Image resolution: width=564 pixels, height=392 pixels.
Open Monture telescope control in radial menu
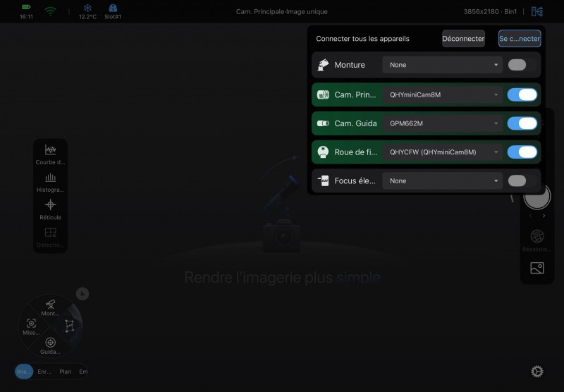tap(50, 307)
